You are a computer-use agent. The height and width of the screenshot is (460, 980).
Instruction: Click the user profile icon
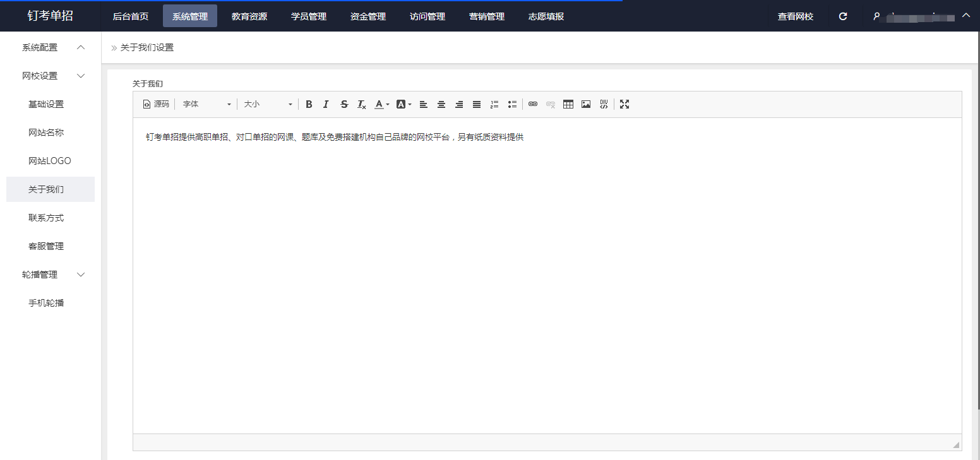tap(876, 16)
